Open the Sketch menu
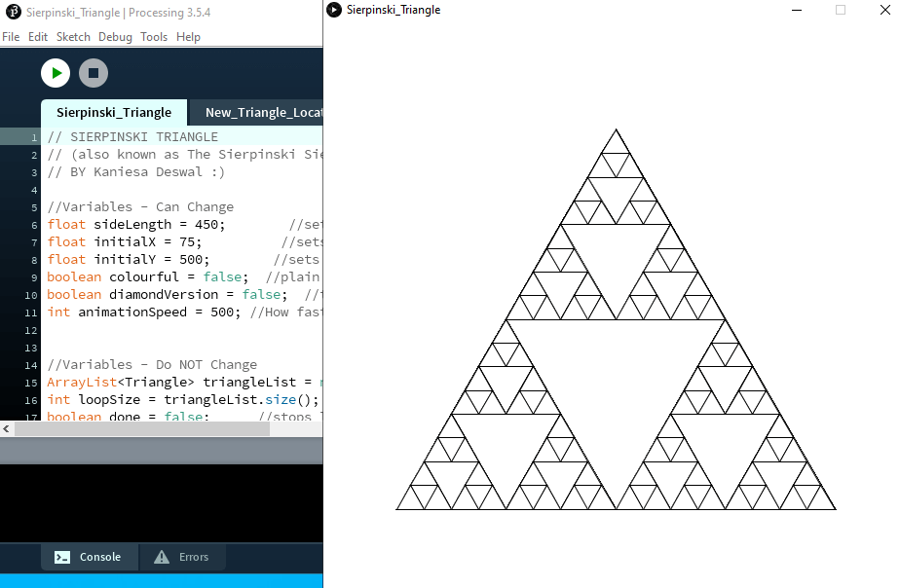Viewport: 900px width, 588px height. point(73,37)
